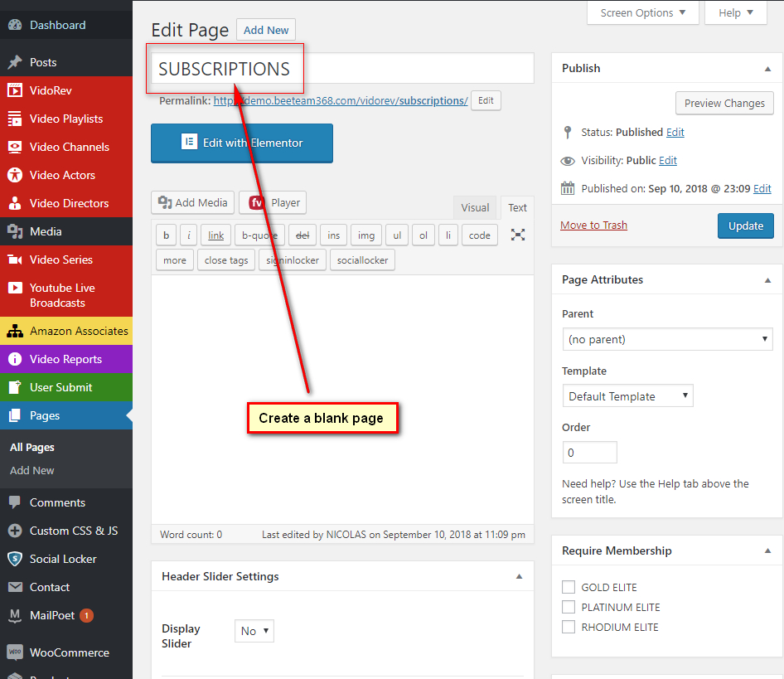The height and width of the screenshot is (679, 784).
Task: Click the VidoRev sidebar icon
Action: (x=15, y=90)
